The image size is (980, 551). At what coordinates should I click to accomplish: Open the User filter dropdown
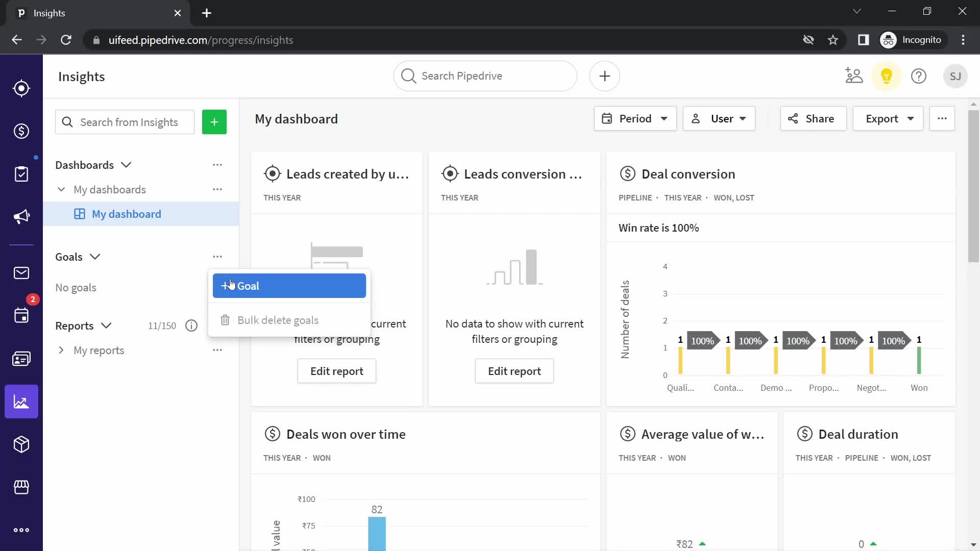click(719, 118)
